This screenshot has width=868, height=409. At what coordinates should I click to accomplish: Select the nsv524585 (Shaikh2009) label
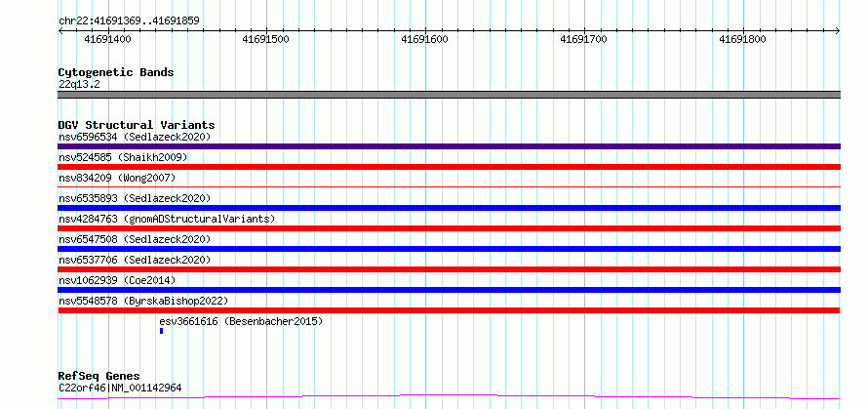point(123,157)
